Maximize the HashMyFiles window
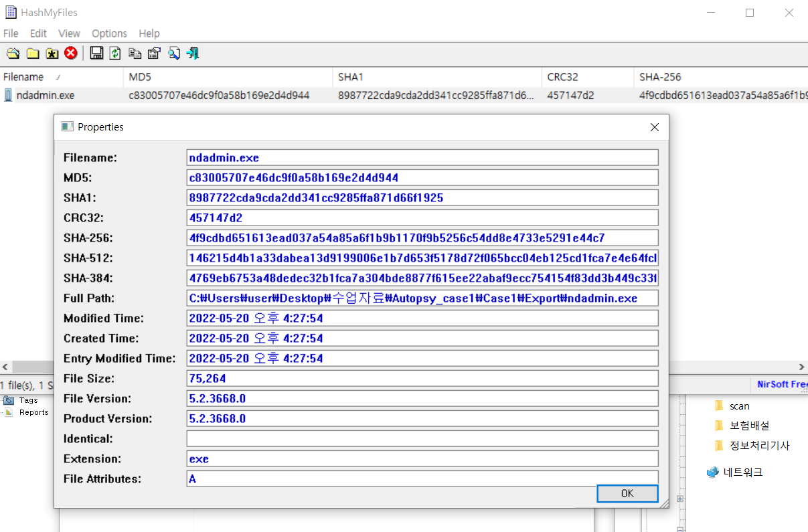Viewport: 808px width, 532px height. coord(750,12)
